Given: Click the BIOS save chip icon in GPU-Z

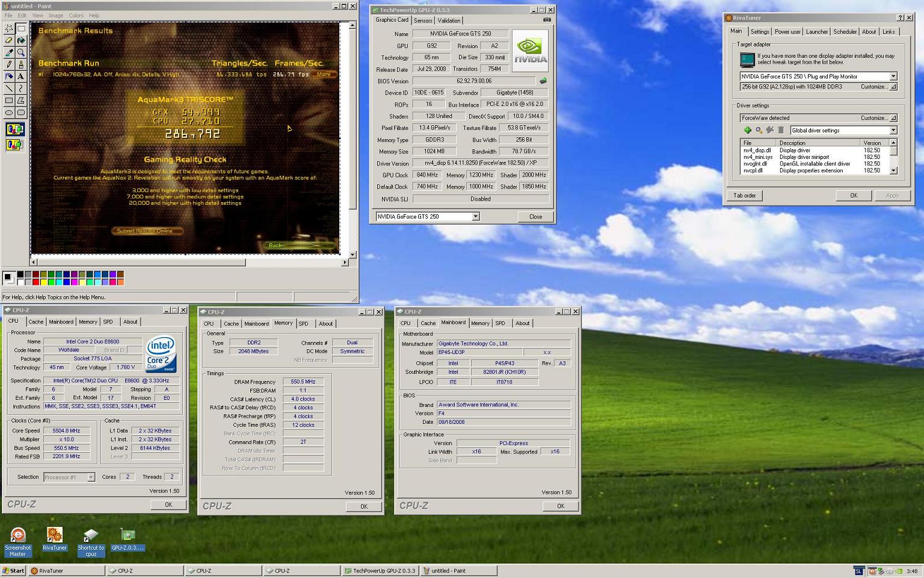Looking at the screenshot, I should pyautogui.click(x=543, y=81).
